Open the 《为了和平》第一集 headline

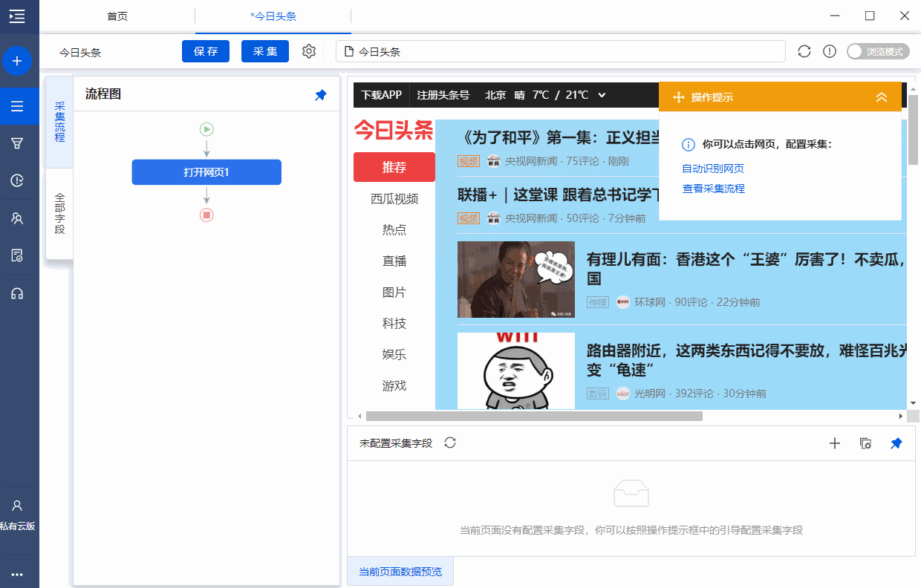pyautogui.click(x=558, y=138)
